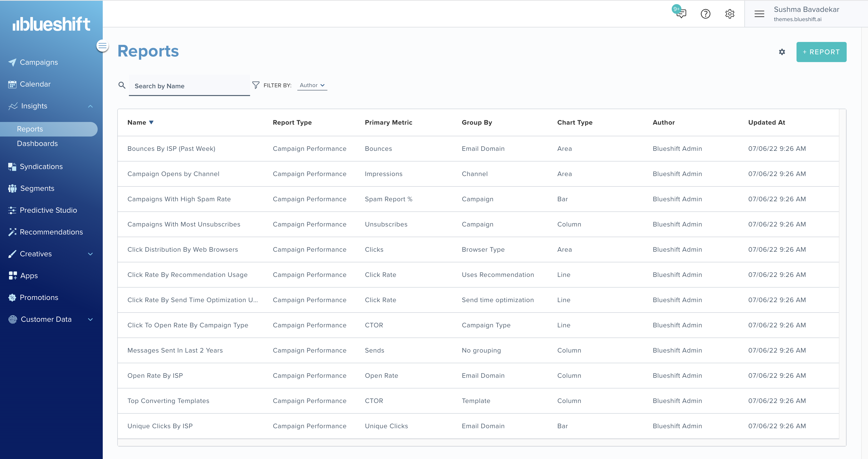Click the + REPORT button
The height and width of the screenshot is (459, 868).
[821, 52]
